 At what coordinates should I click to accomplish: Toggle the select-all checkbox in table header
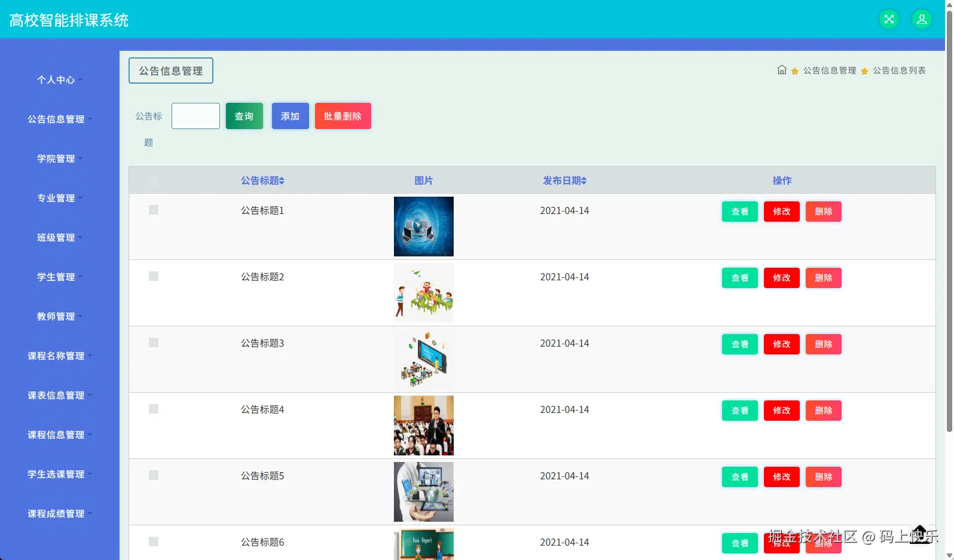154,180
